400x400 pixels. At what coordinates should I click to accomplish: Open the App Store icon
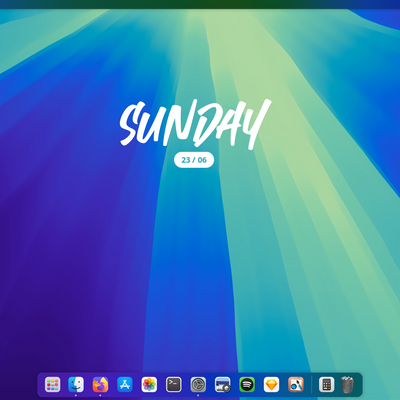[125, 385]
